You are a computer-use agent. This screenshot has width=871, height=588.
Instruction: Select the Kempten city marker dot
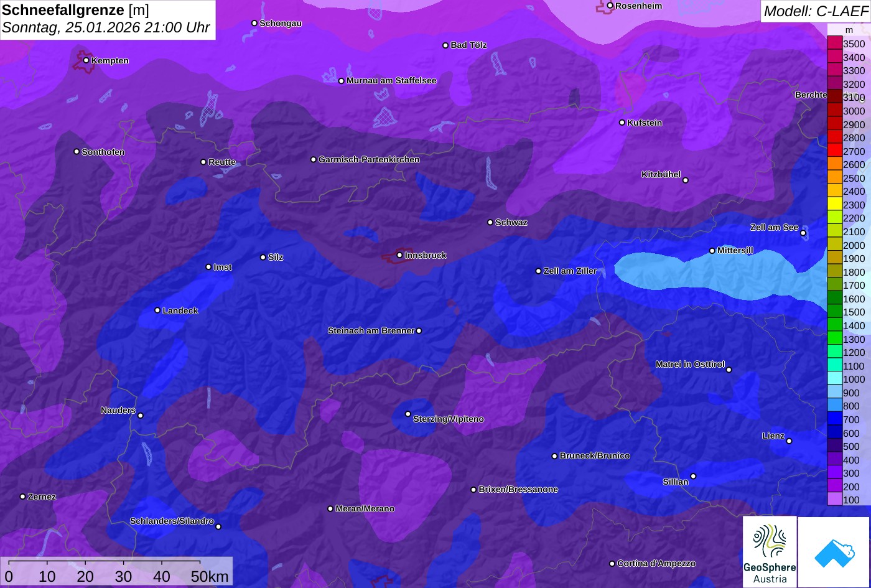(x=86, y=60)
